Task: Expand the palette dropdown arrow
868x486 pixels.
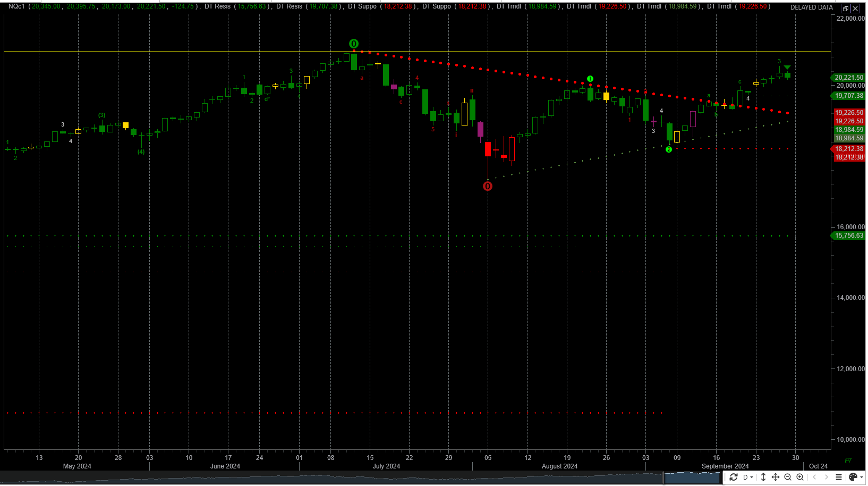Action: point(861,477)
